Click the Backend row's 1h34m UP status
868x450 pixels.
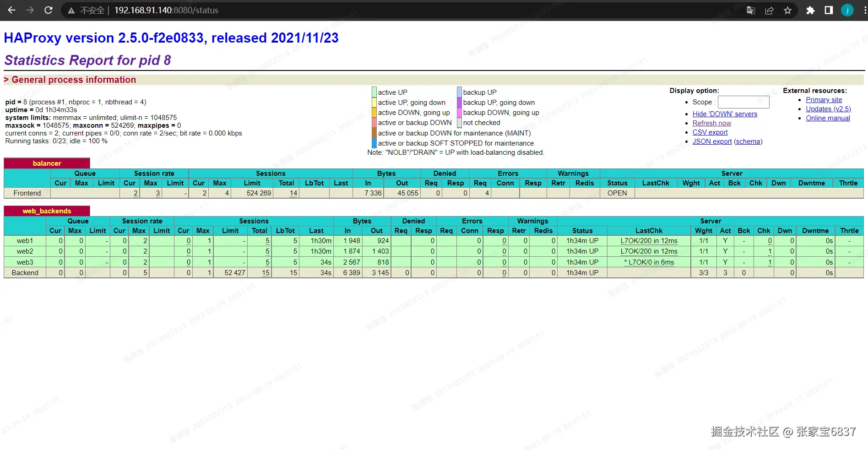tap(582, 273)
